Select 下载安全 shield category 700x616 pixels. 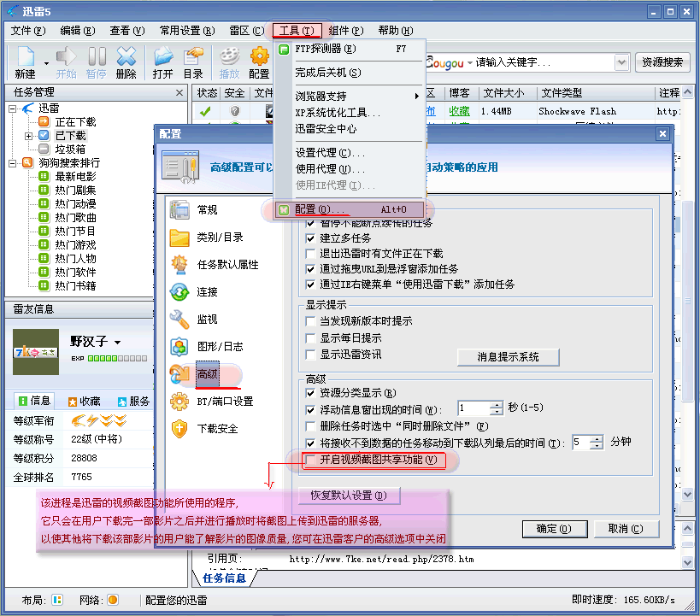click(204, 429)
